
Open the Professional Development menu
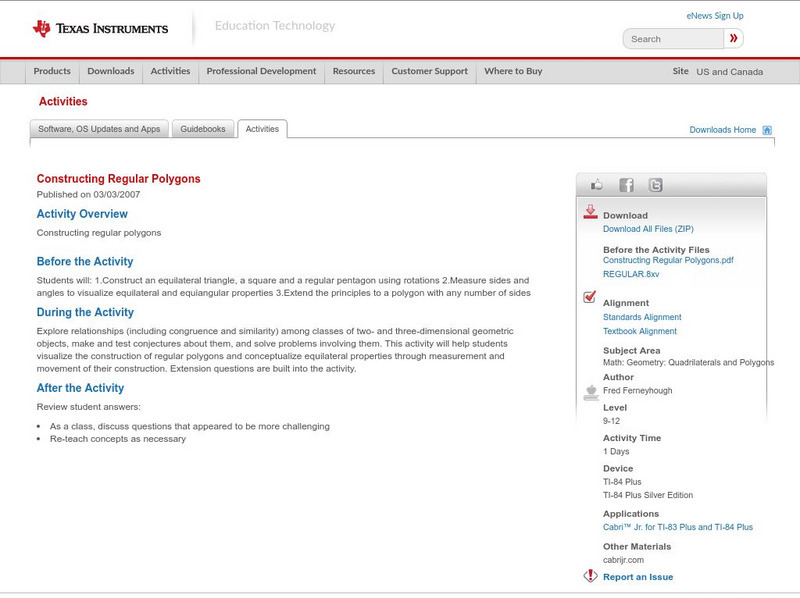[x=261, y=71]
